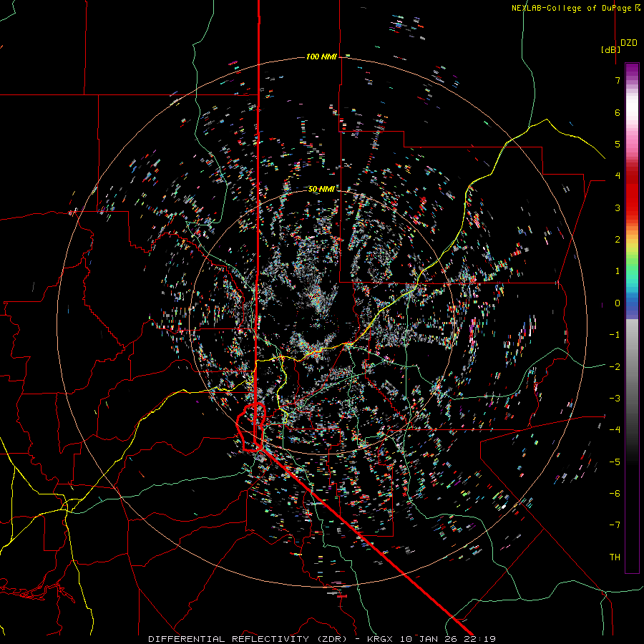This screenshot has height=644, width=644.
Task: Click the -6 value on the color scale
Action: pyautogui.click(x=615, y=493)
